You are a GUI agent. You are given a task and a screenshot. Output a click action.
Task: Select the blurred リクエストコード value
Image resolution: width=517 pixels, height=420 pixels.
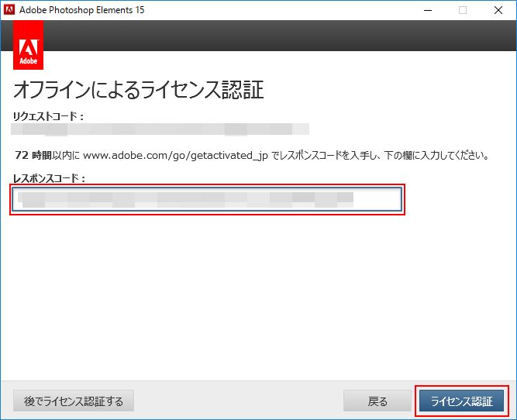[160, 129]
